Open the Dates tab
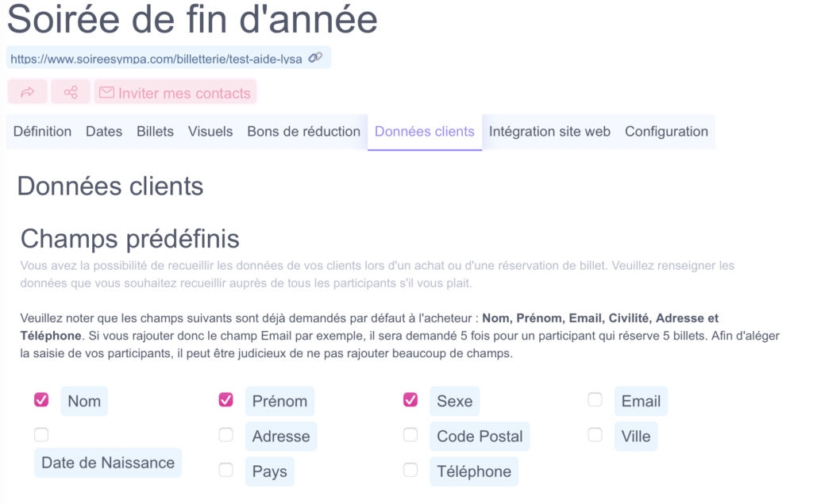813x504 pixels. click(104, 132)
